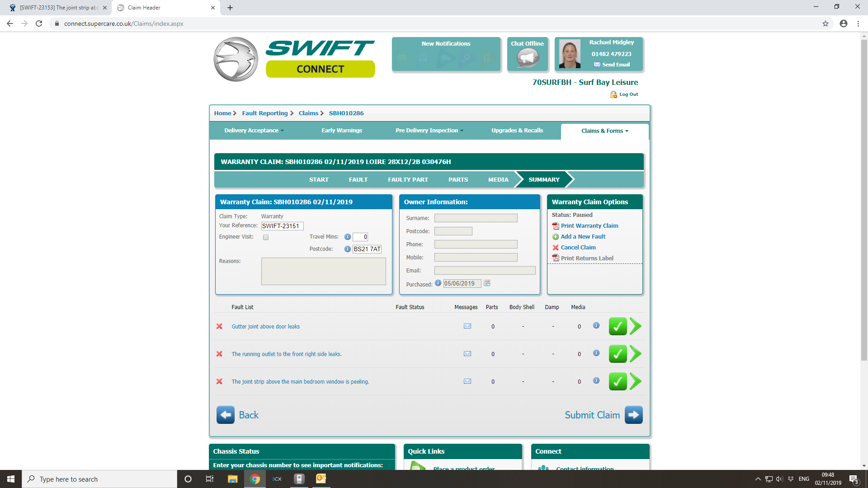Open Outlook from Windows taskbar

(x=321, y=479)
